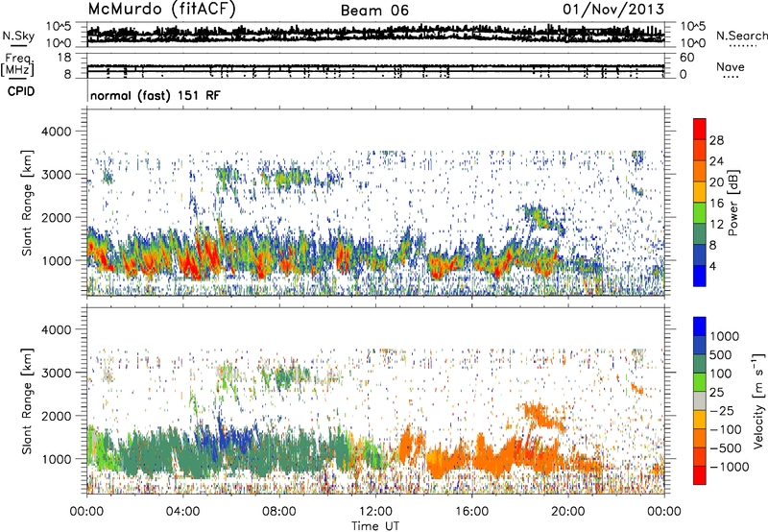This screenshot has width=768, height=532.
Task: Click the -25 label on velocity colorbar
Action: pos(721,410)
